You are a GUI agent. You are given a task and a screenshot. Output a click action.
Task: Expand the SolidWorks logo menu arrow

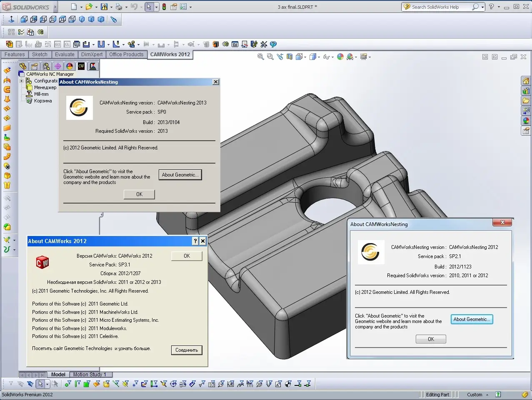[55, 7]
